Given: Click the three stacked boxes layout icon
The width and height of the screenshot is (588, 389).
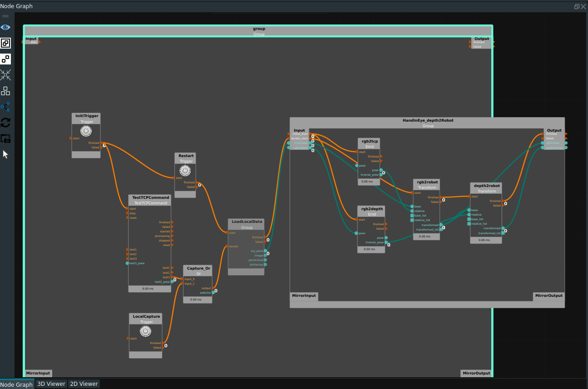Looking at the screenshot, I should coord(5,91).
